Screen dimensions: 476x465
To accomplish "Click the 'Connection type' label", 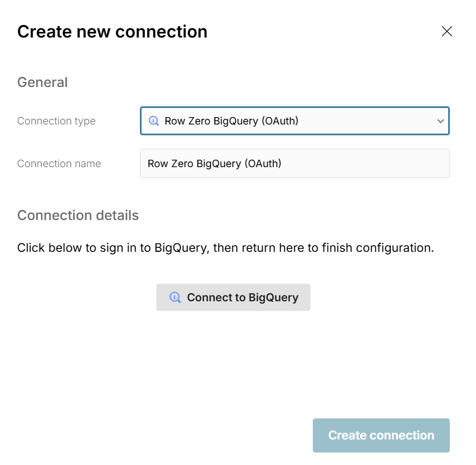I will click(56, 121).
